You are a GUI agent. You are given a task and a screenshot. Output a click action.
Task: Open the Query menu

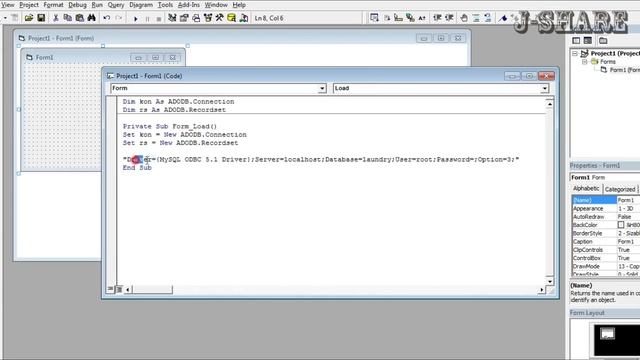tap(116, 5)
